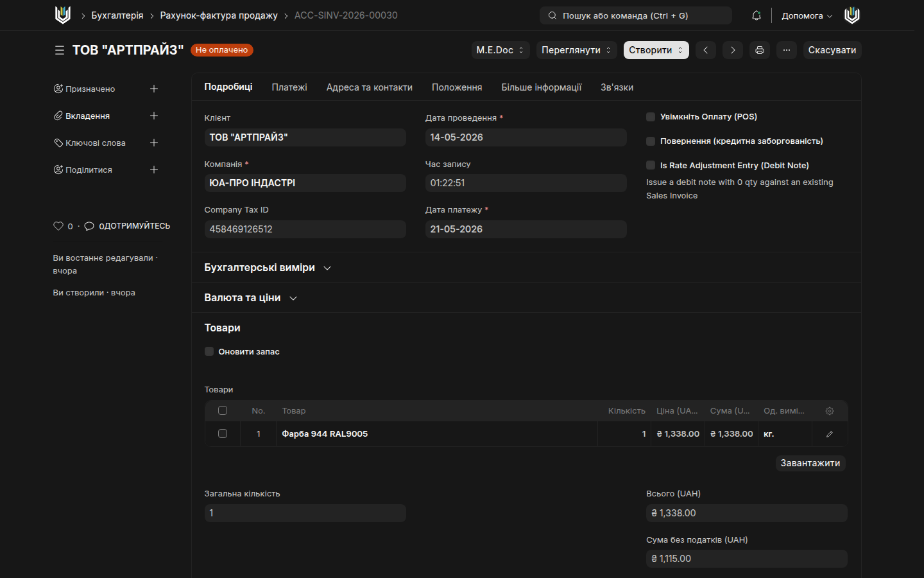Click the Компанія field ЮА-ПРО ІНДАСТРІ

tap(305, 183)
